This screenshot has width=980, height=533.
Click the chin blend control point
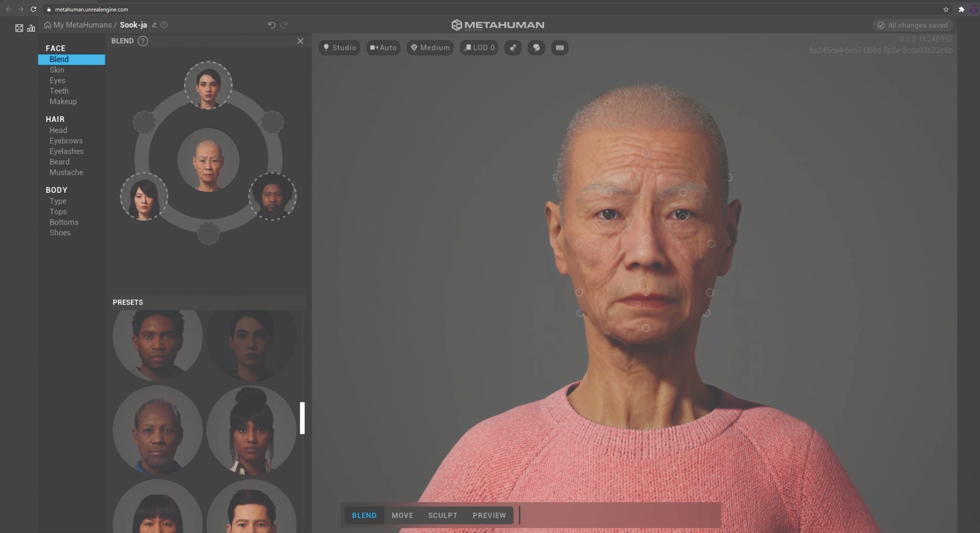coord(646,328)
